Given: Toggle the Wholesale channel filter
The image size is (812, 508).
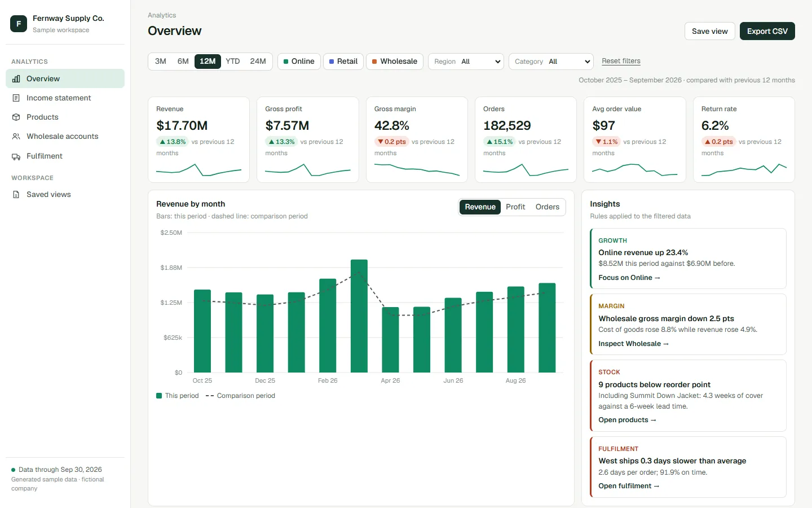Looking at the screenshot, I should tap(395, 62).
